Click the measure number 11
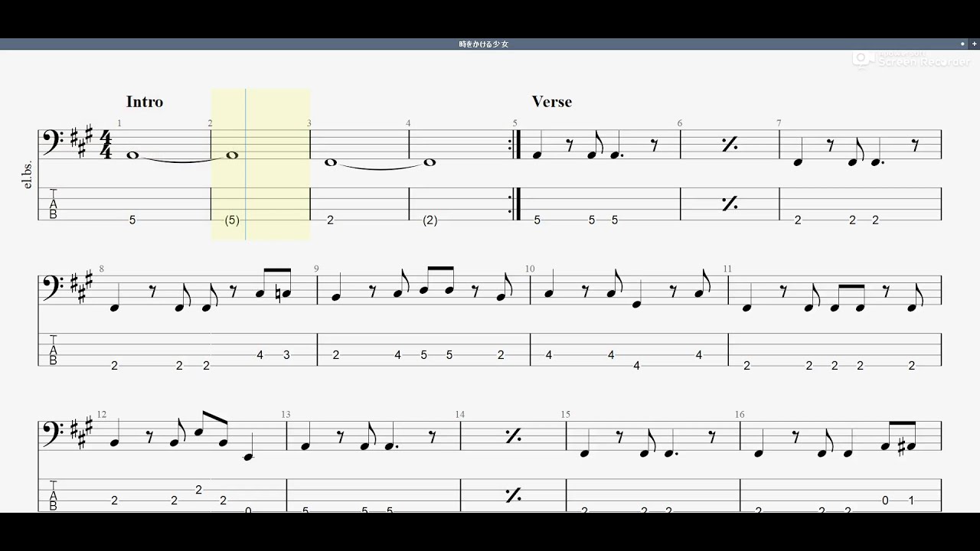Image resolution: width=980 pixels, height=551 pixels. tap(727, 269)
